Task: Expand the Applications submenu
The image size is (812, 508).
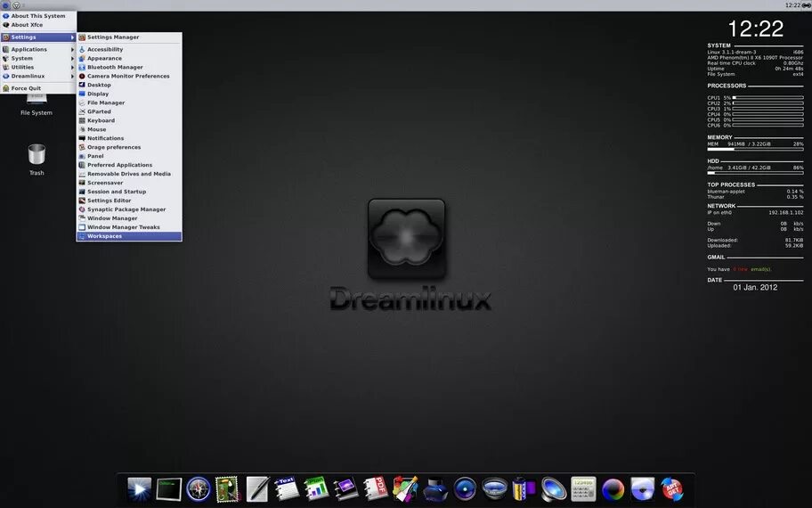Action: point(38,49)
